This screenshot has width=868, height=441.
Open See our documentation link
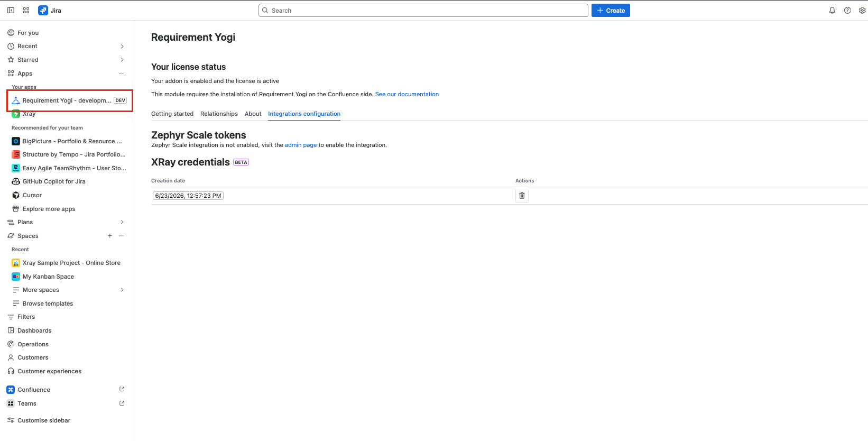407,94
